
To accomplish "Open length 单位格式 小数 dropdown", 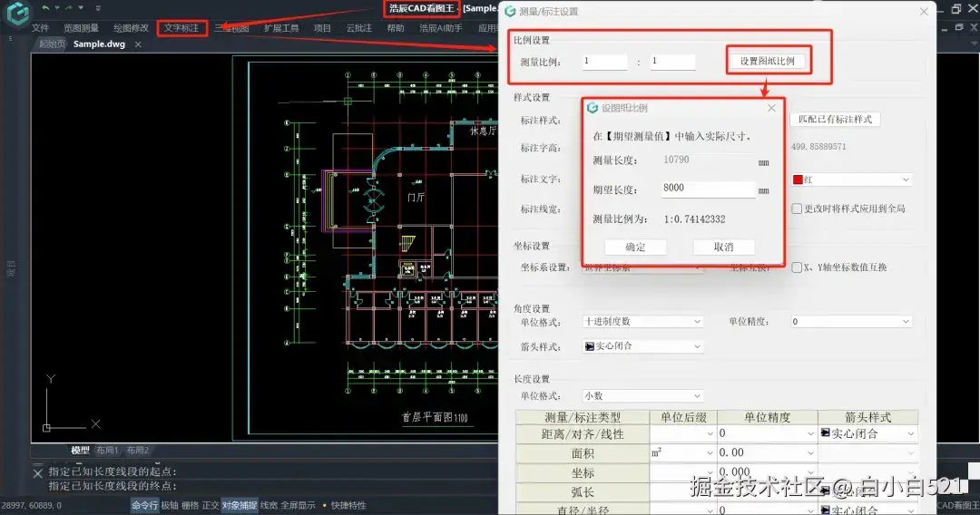I will (x=642, y=395).
